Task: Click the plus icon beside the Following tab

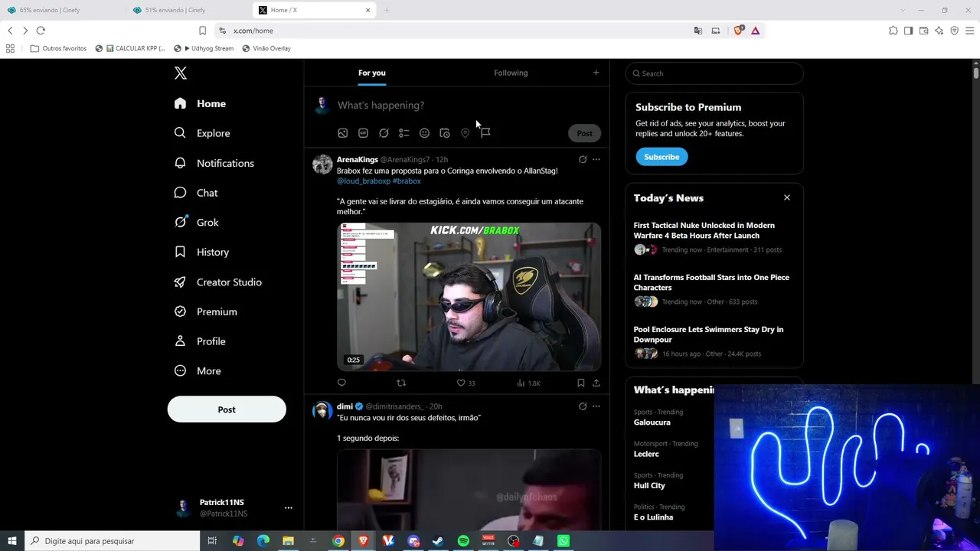Action: coord(596,73)
